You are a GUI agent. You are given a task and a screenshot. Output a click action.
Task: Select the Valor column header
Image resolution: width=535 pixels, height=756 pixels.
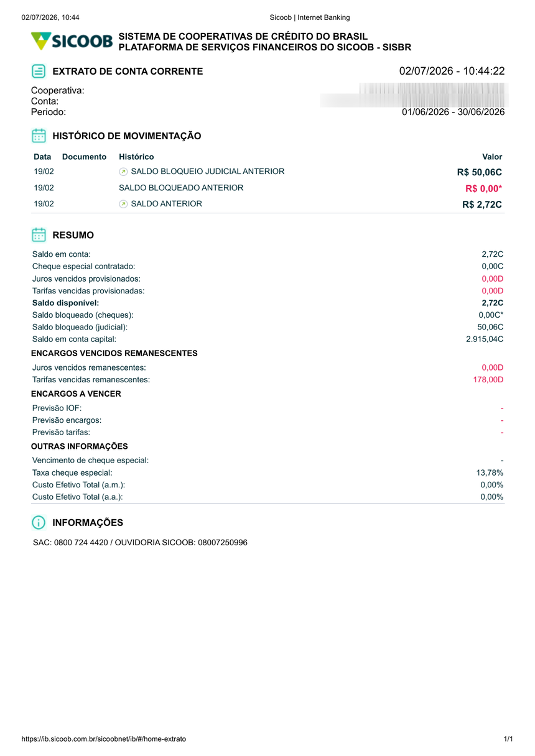pos(492,157)
